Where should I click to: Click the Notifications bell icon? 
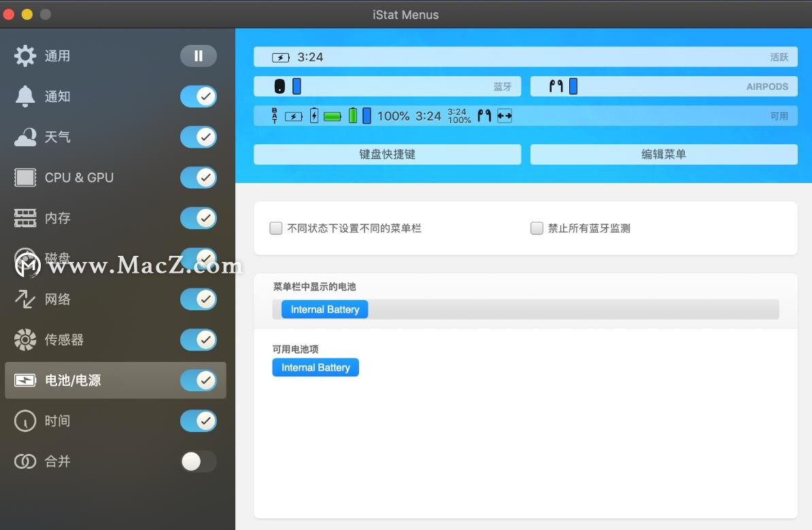click(25, 97)
